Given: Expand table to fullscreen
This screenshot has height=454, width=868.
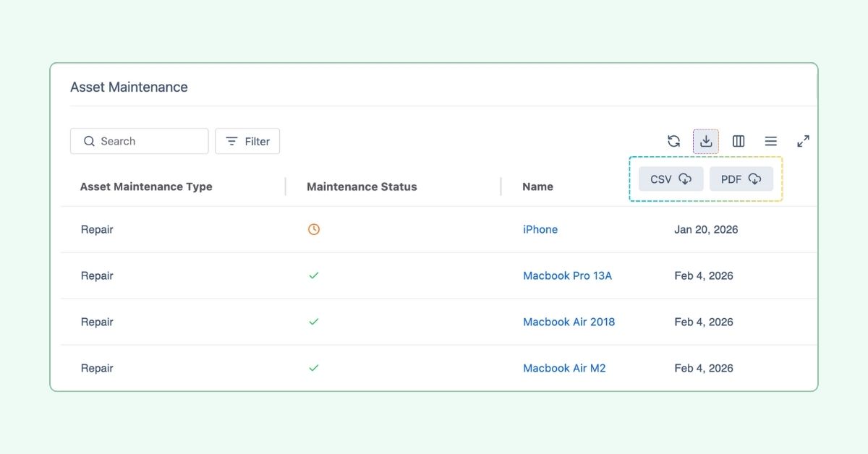Looking at the screenshot, I should (x=803, y=142).
